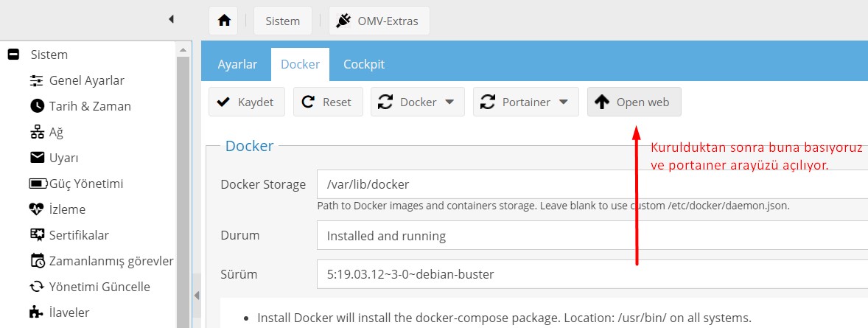
Task: Click sidebar scrollbar up arrow
Action: click(x=183, y=49)
